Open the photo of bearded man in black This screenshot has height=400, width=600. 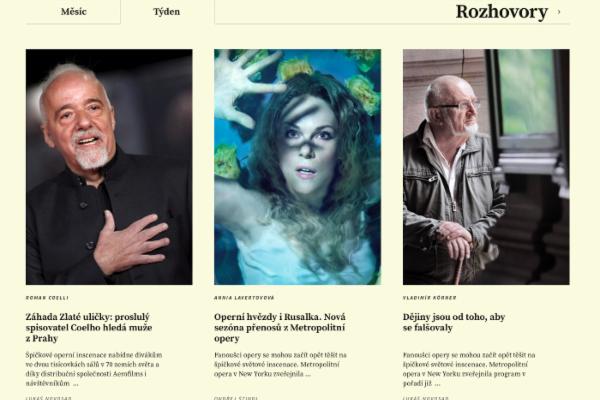pos(109,167)
